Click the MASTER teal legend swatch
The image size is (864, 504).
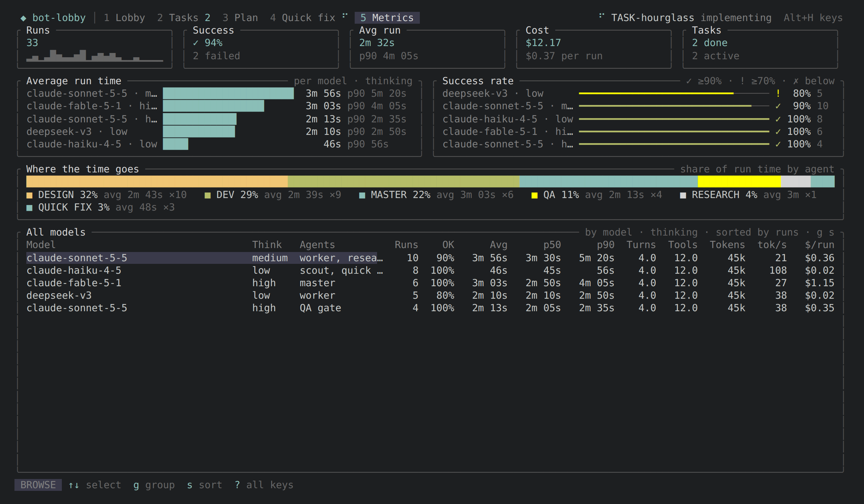click(x=362, y=195)
